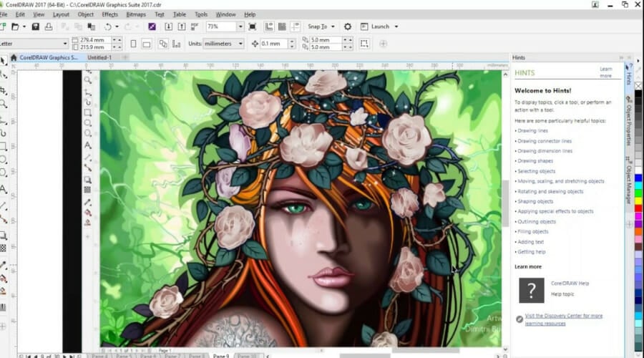Click the Save disk icon
This screenshot has height=358, width=644.
tap(35, 26)
